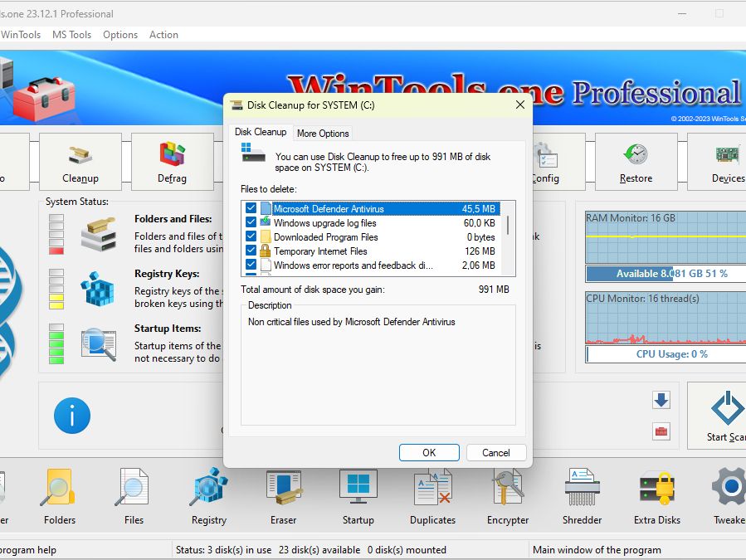Select Windows error reports and feedback row
The width and height of the screenshot is (746, 560).
tap(371, 265)
